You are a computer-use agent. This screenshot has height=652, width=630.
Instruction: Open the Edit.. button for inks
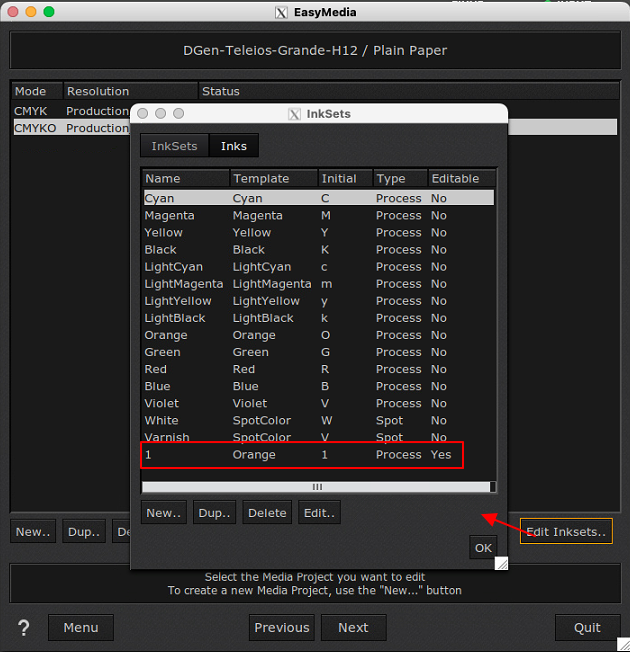(x=319, y=513)
